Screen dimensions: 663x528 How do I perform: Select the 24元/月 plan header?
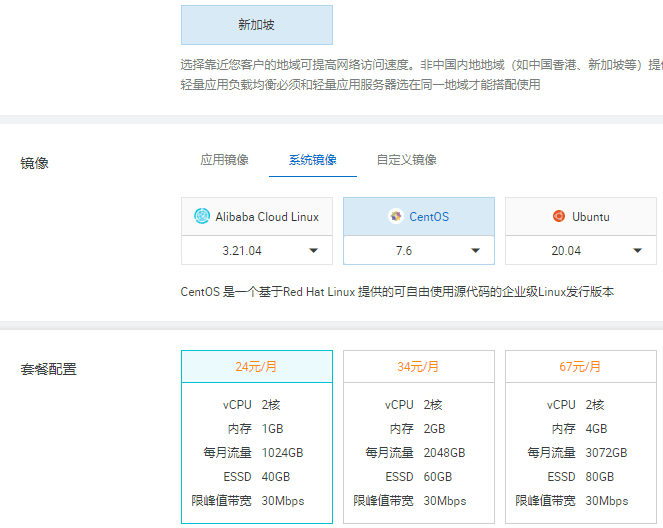tap(257, 367)
